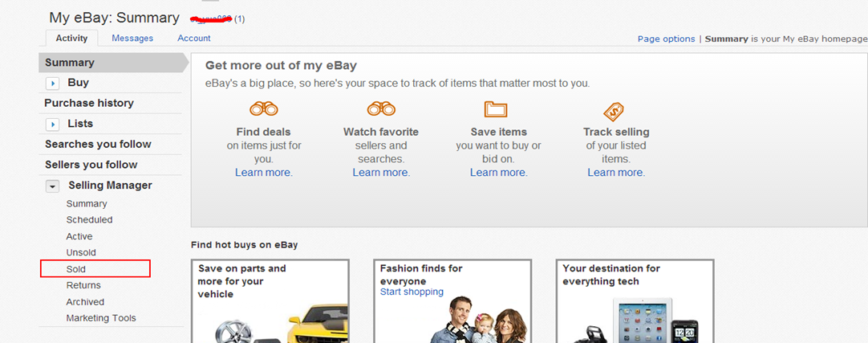Click Learn more under Track selling
868x343 pixels.
(616, 173)
